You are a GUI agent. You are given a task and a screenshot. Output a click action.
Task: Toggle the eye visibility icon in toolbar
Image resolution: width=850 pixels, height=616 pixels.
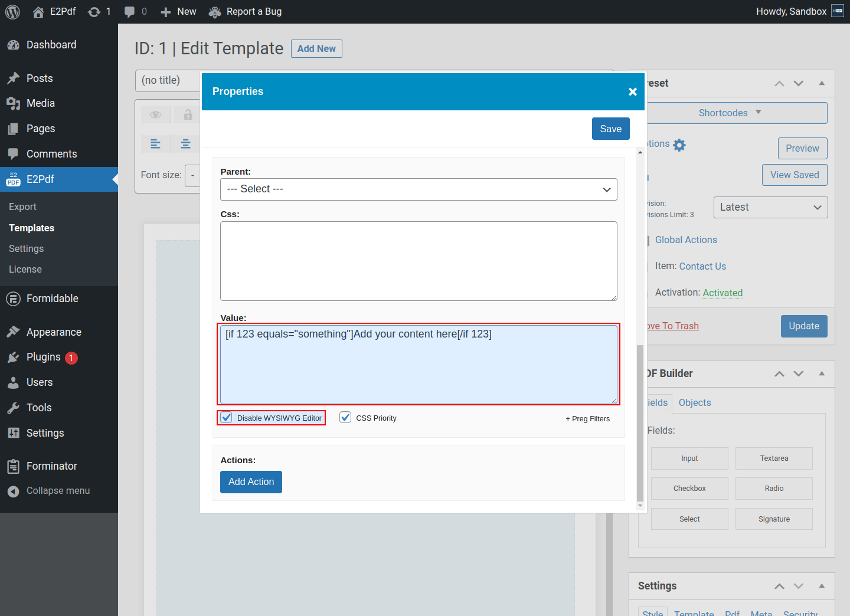tap(155, 114)
